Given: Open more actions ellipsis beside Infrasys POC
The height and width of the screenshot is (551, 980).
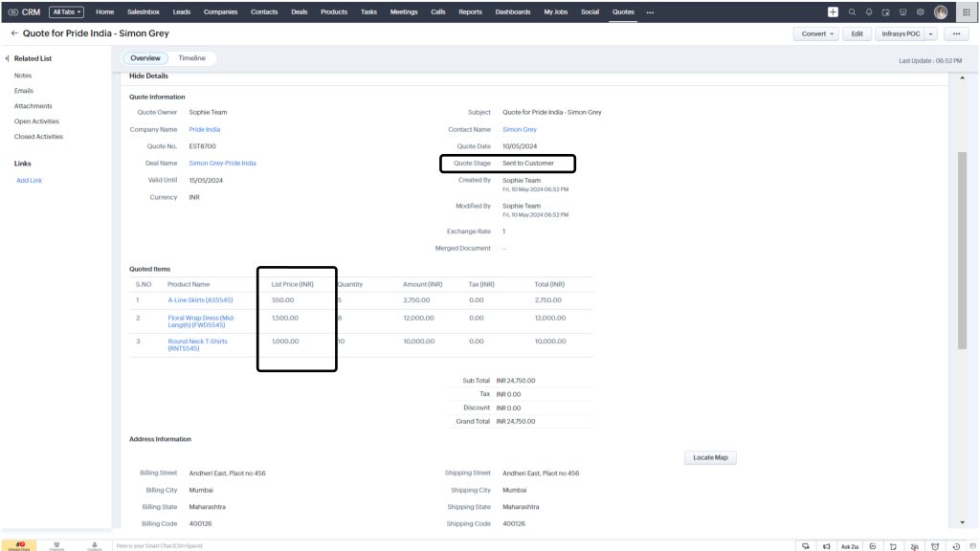Looking at the screenshot, I should point(957,33).
